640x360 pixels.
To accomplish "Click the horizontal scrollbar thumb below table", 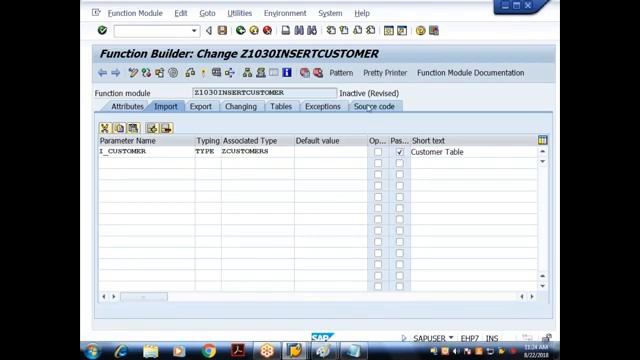I will (144, 297).
